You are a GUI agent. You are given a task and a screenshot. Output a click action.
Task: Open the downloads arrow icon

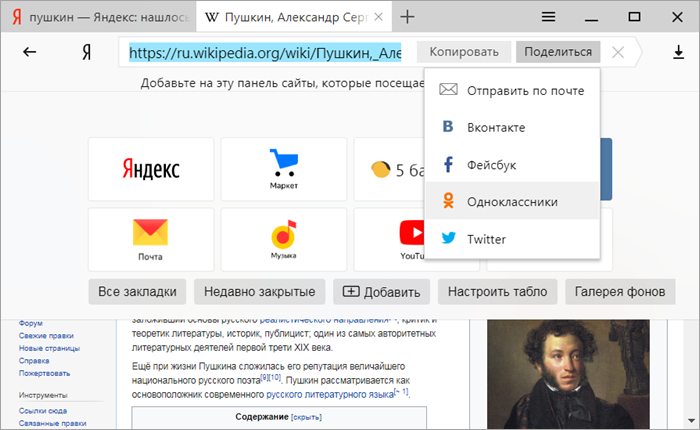click(679, 52)
